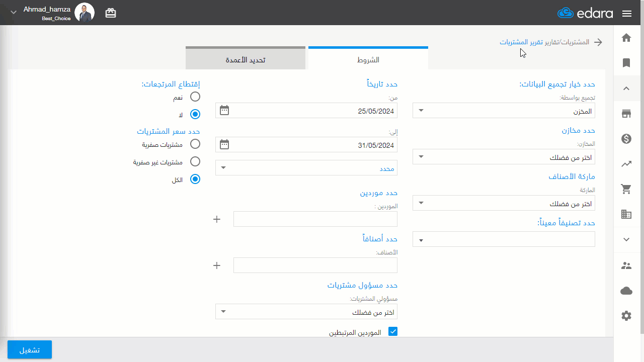
Task: Switch to تحديد الأعمدة tab
Action: 246,59
